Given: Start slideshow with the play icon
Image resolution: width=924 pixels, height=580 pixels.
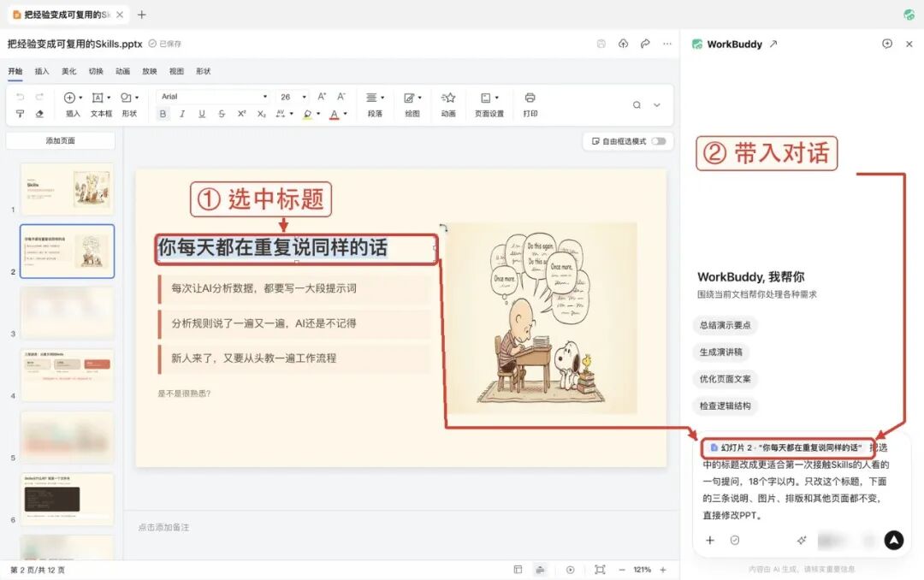Looking at the screenshot, I should click(x=571, y=570).
